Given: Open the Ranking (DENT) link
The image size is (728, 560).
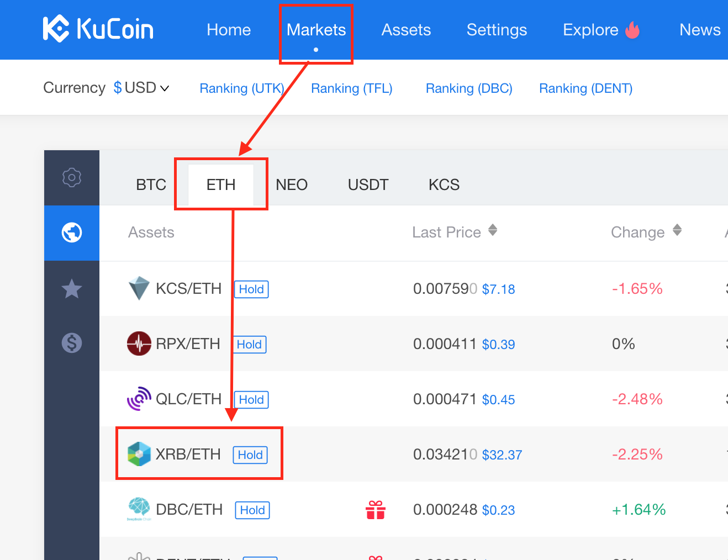Looking at the screenshot, I should (585, 88).
